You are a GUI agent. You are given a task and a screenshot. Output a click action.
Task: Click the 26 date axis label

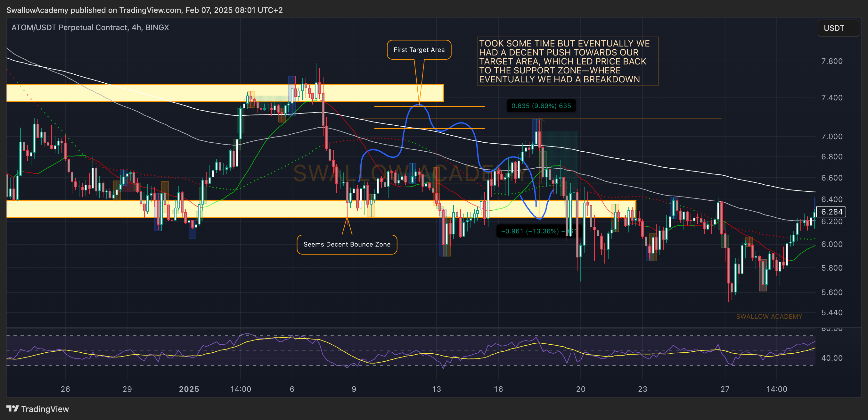pos(65,389)
